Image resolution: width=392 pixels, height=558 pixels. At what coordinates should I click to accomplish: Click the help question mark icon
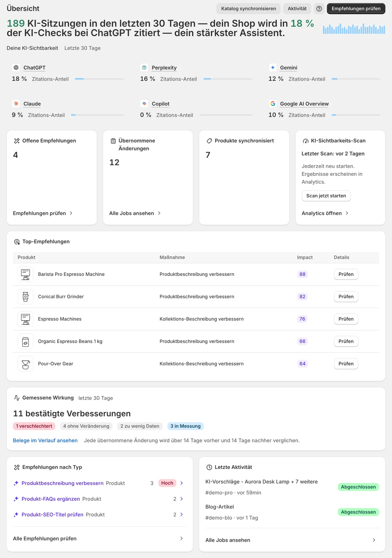point(319,9)
